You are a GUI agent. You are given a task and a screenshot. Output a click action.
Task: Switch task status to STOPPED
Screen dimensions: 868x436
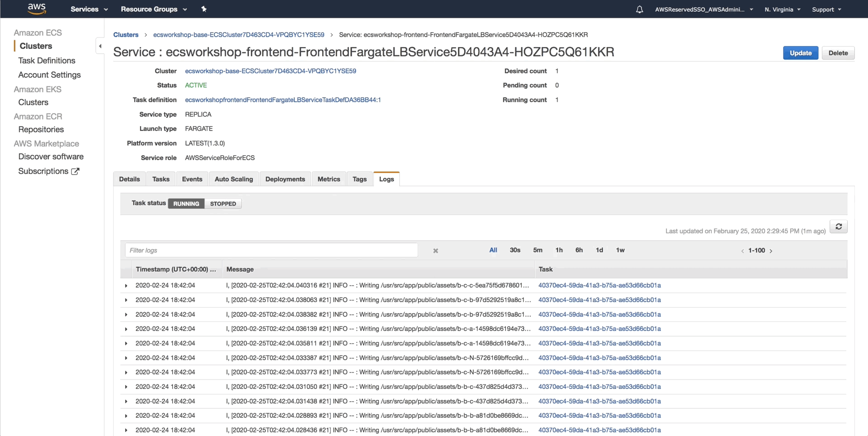[223, 204]
